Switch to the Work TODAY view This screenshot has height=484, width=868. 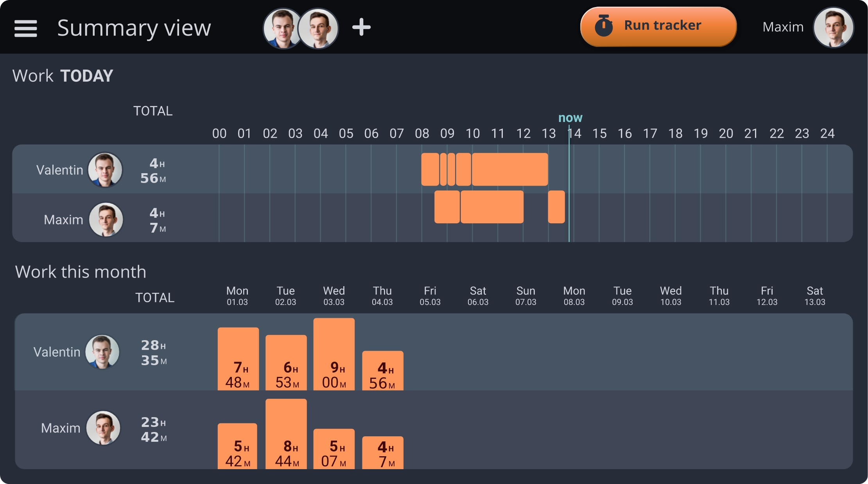63,75
